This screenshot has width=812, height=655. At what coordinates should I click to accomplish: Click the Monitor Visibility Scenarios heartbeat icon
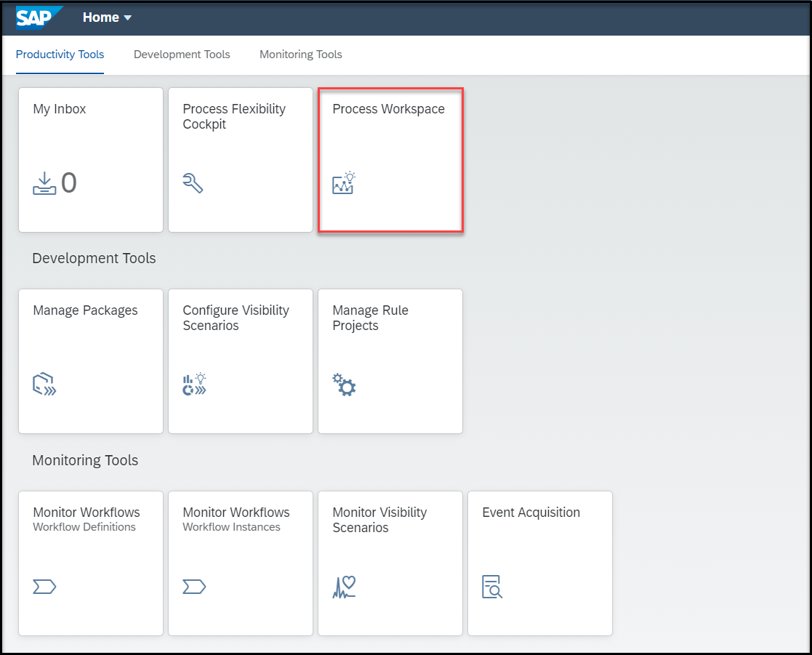coord(345,587)
